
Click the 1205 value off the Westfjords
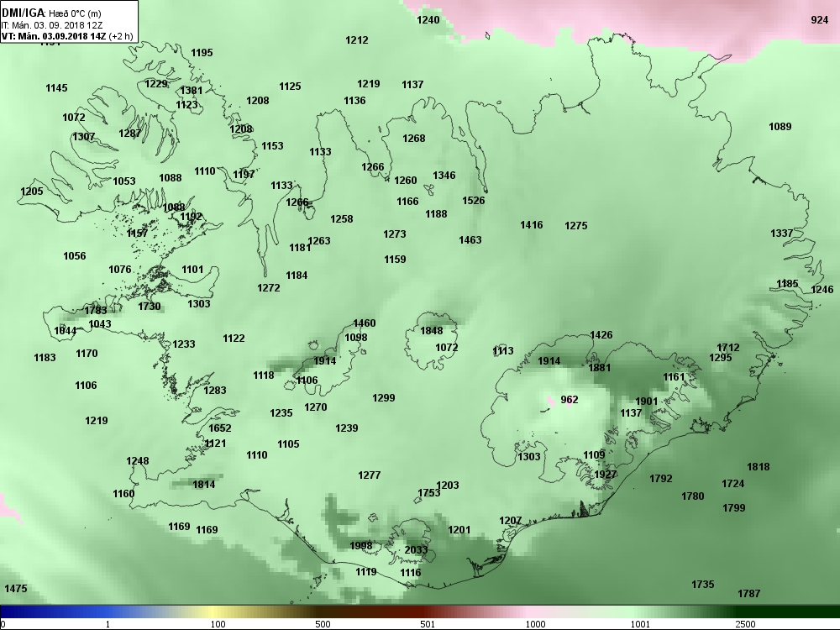pyautogui.click(x=32, y=192)
